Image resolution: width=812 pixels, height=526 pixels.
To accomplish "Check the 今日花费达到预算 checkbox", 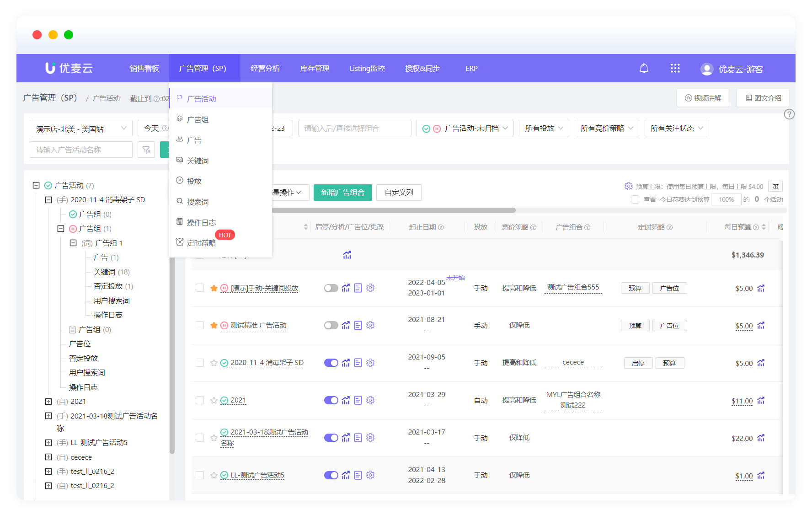I will click(635, 199).
